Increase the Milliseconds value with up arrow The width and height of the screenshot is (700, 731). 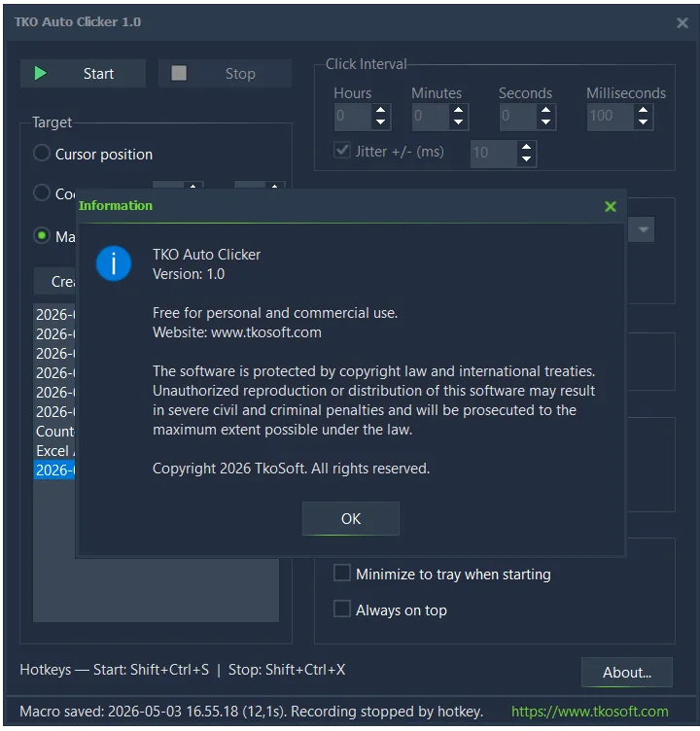point(643,110)
